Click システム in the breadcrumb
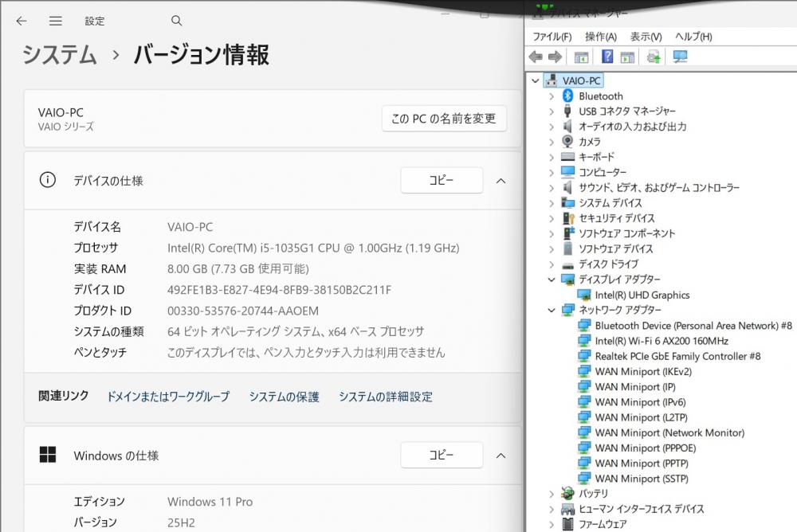The height and width of the screenshot is (532, 797). 60,54
